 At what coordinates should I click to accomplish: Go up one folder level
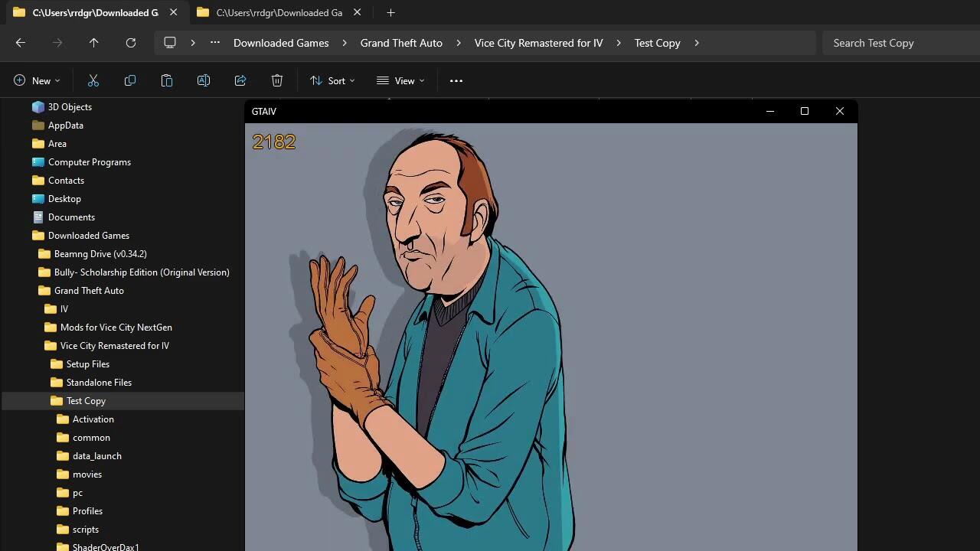pyautogui.click(x=94, y=43)
